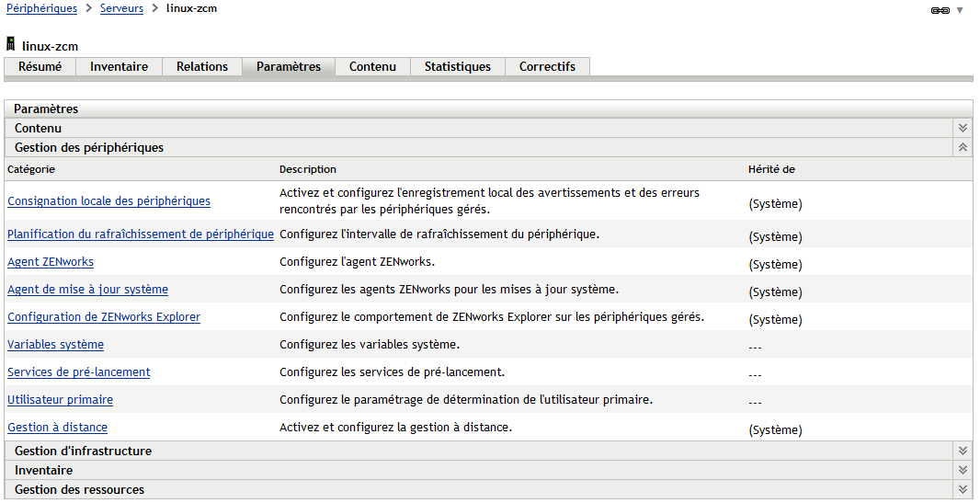Open the Agent ZENworks setting

pyautogui.click(x=51, y=262)
